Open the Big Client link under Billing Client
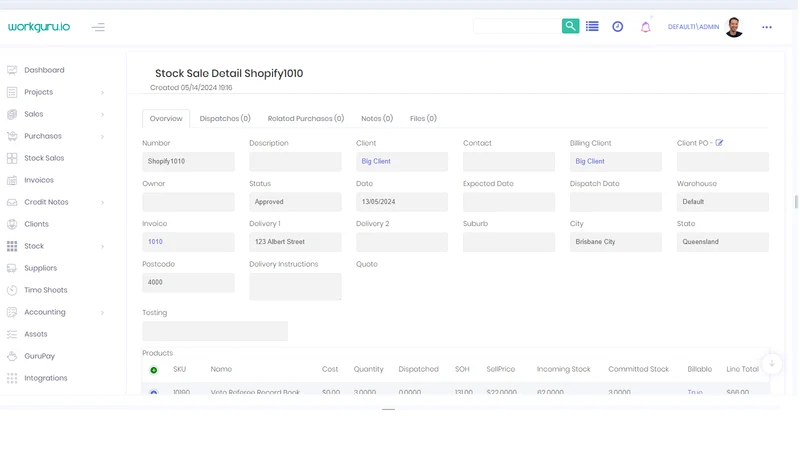Viewport: 800px width, 450px height. [590, 161]
